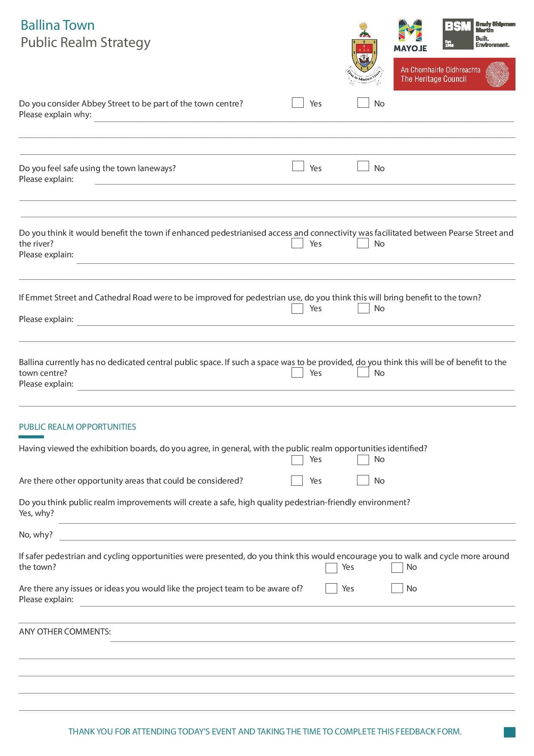Check Yes for Abbey Street town centre question
534x756 pixels.
pos(298,103)
